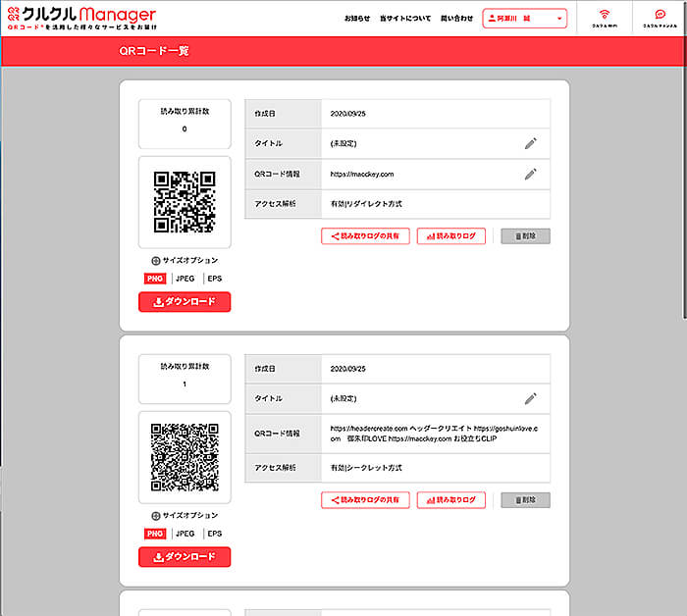Expand the user account dropdown
Screen dimensions: 687x616
524,19
